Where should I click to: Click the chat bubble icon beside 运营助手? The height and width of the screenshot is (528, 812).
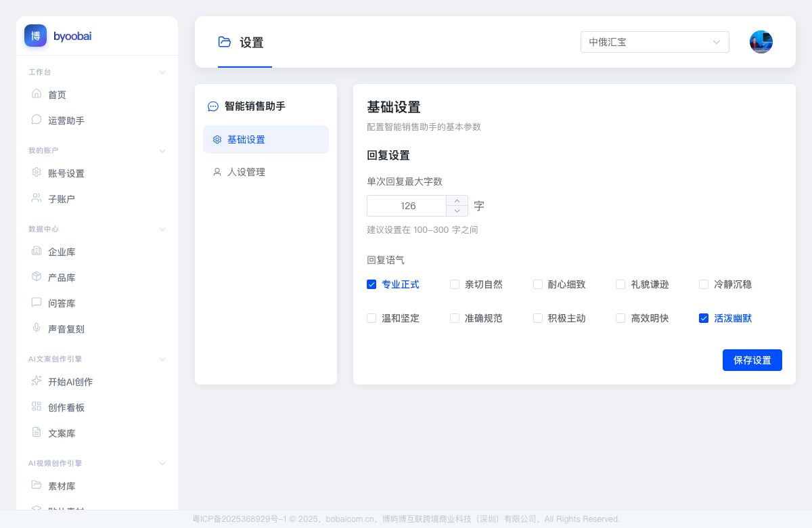pos(37,120)
